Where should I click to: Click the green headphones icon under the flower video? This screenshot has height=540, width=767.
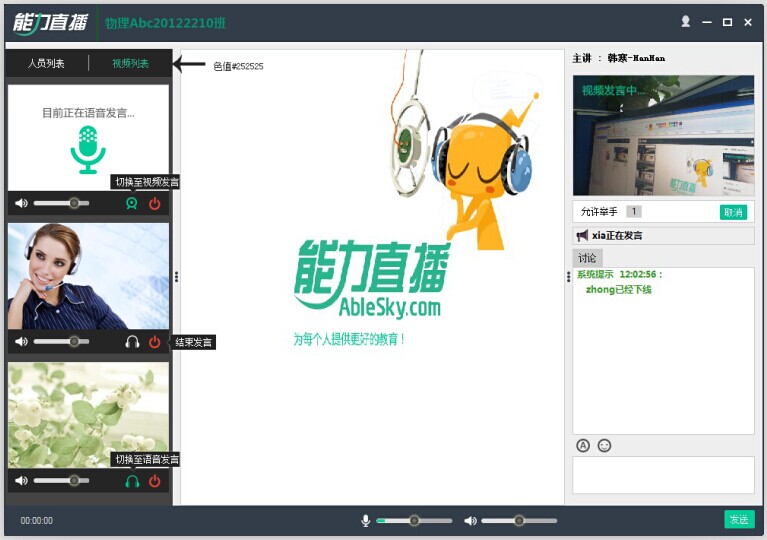(131, 481)
